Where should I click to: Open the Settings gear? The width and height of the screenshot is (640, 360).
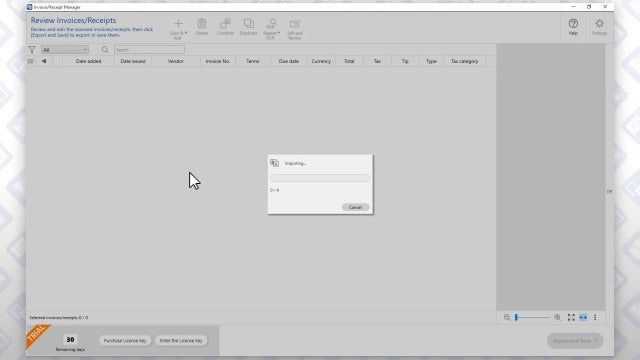tap(599, 23)
